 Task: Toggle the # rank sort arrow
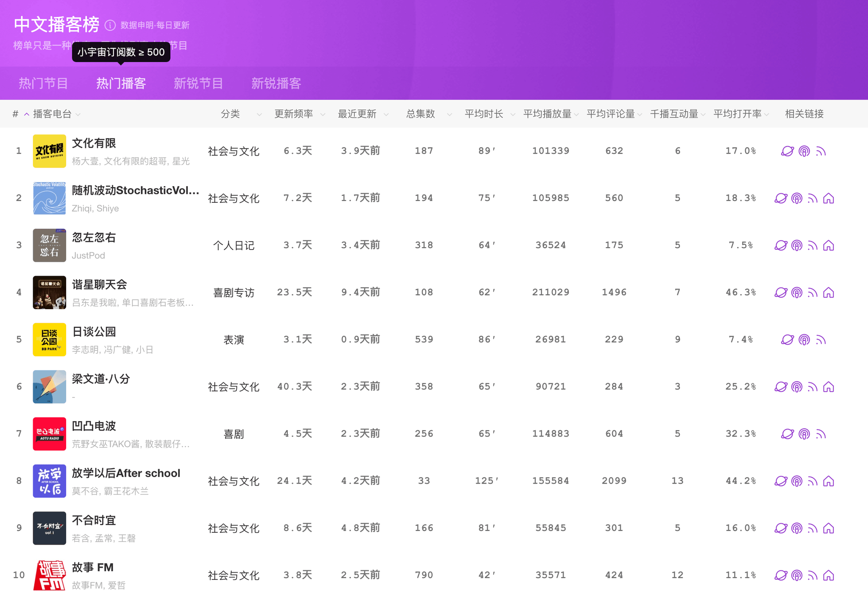click(x=26, y=114)
